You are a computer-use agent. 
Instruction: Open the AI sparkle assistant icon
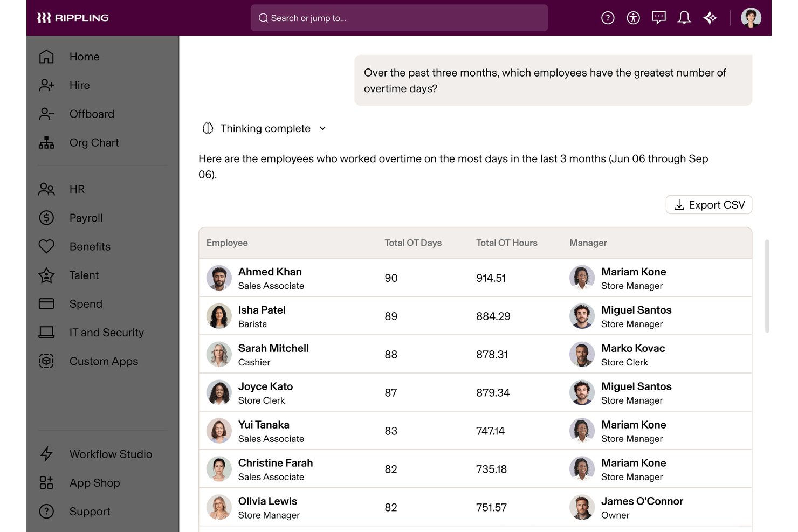click(x=710, y=18)
